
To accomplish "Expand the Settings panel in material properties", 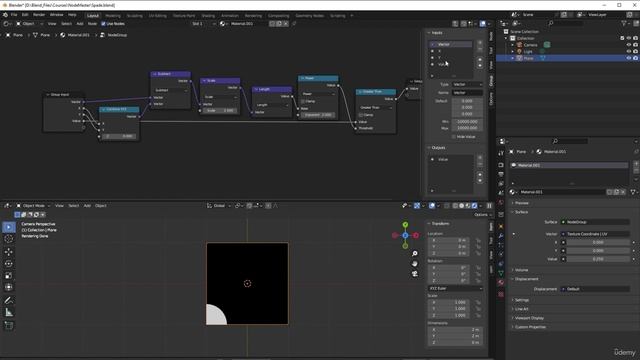I will point(521,300).
